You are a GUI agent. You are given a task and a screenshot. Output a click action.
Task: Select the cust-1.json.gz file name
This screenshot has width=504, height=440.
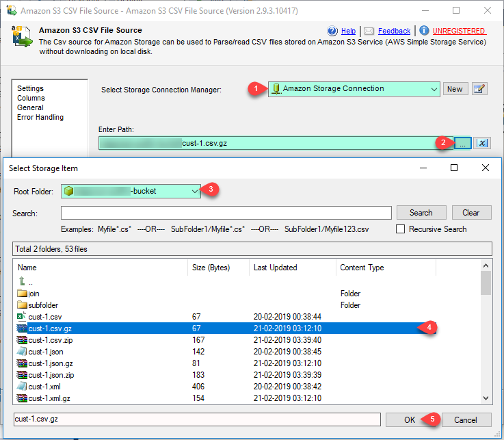pyautogui.click(x=51, y=363)
